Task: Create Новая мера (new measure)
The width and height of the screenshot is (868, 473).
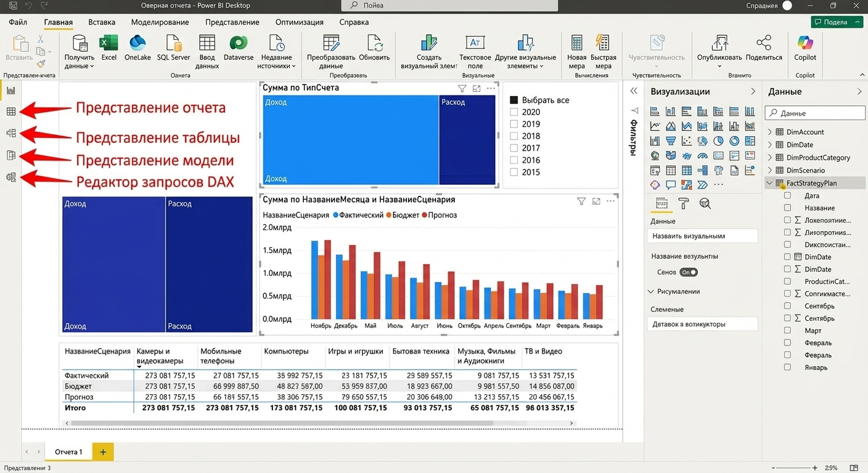Action: click(576, 52)
